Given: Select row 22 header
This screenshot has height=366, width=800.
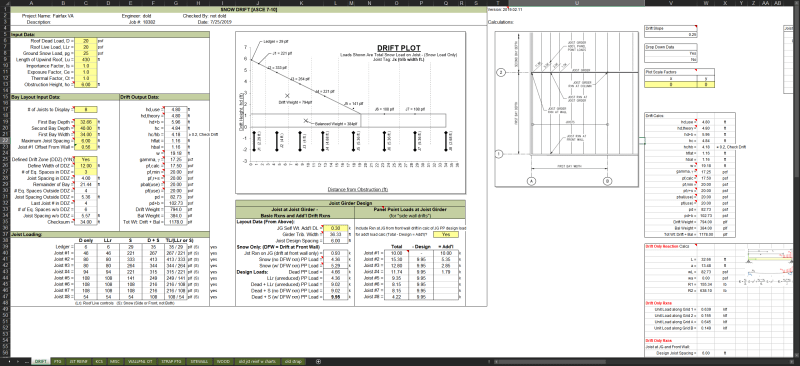Looking at the screenshot, I should pos(5,140).
